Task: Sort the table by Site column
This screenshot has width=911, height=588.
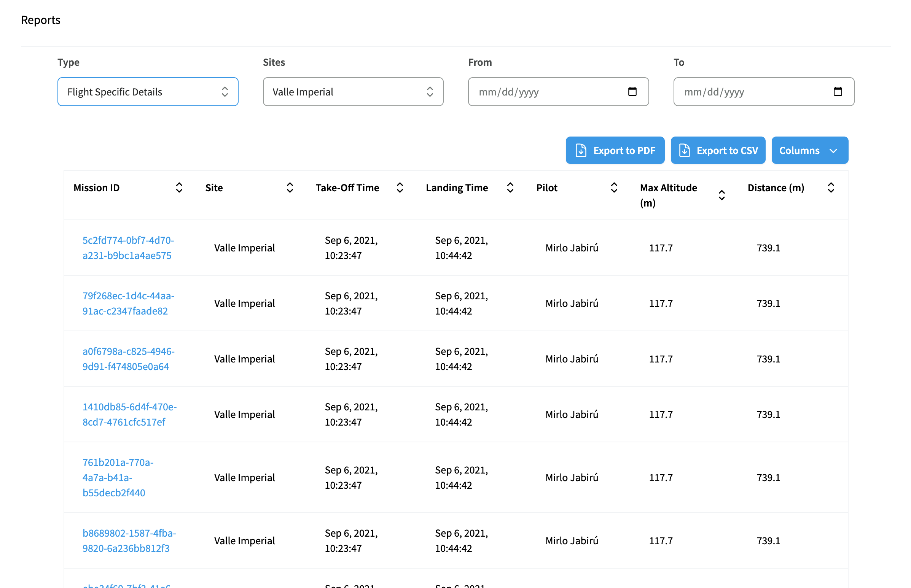Action: coord(290,188)
